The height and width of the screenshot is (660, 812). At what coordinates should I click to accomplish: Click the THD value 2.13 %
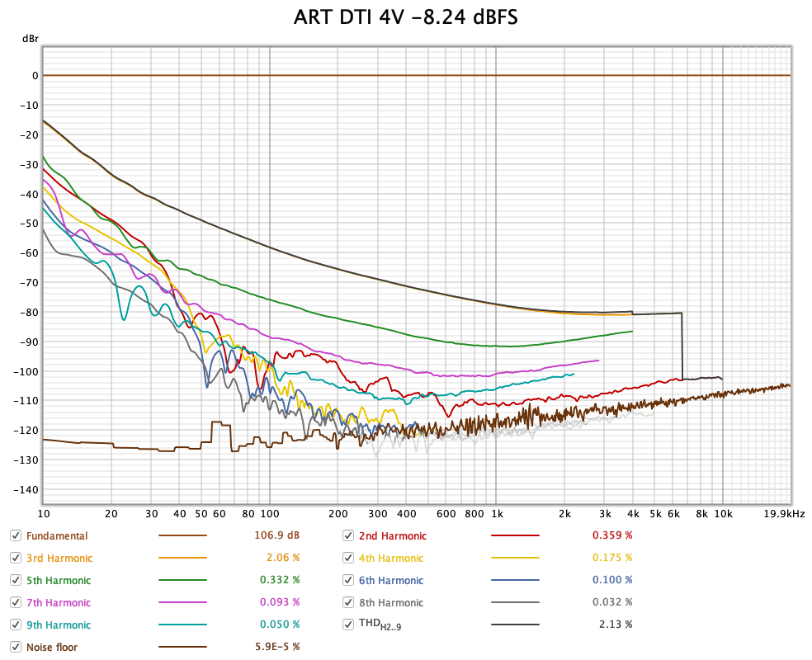616,625
